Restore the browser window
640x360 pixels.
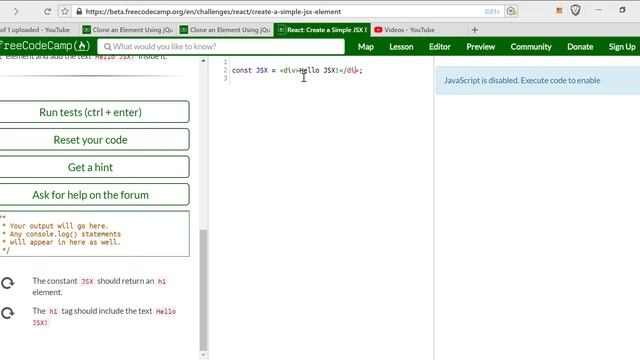click(x=622, y=10)
